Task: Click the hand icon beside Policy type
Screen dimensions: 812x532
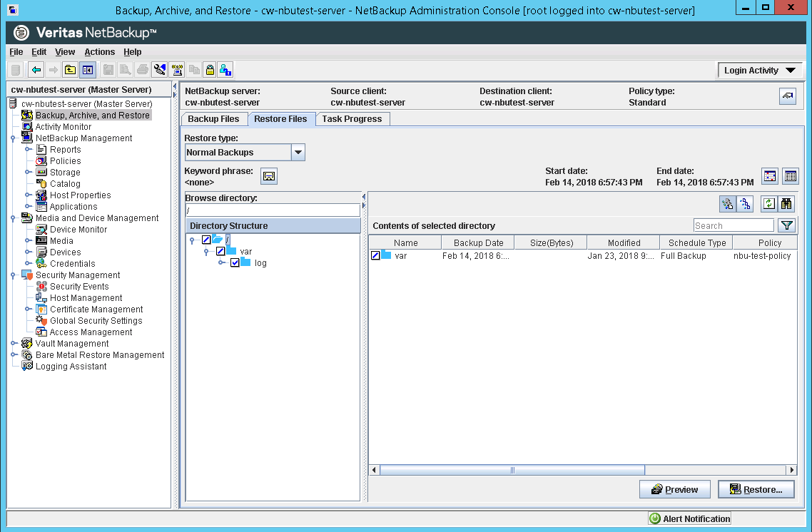Action: point(787,96)
